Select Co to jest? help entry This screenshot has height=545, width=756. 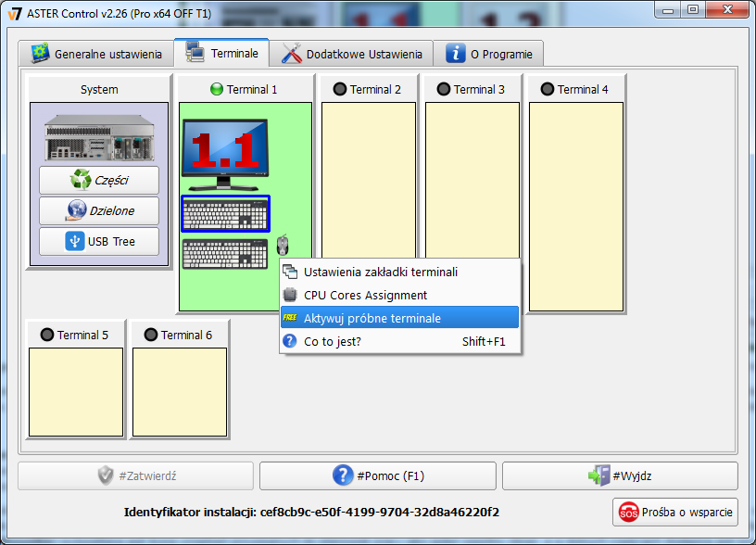click(x=399, y=341)
